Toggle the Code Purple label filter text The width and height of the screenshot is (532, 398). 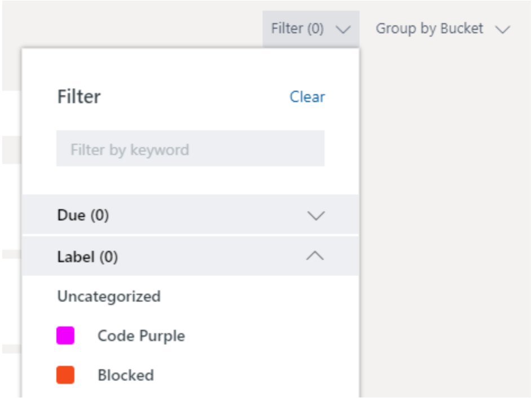141,336
